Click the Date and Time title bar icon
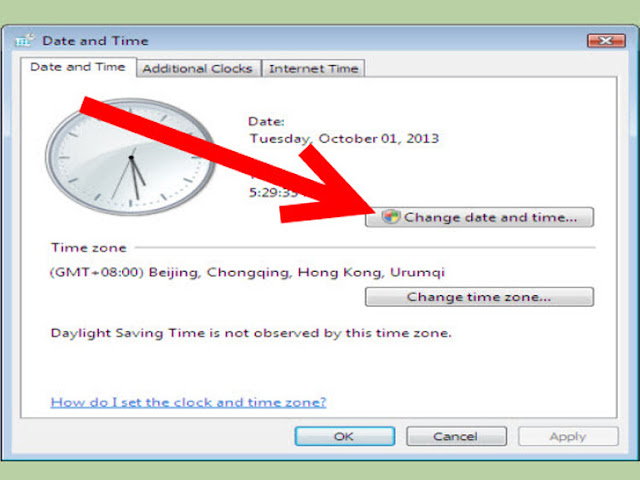Screen dimensions: 640x480 pyautogui.click(x=24, y=40)
